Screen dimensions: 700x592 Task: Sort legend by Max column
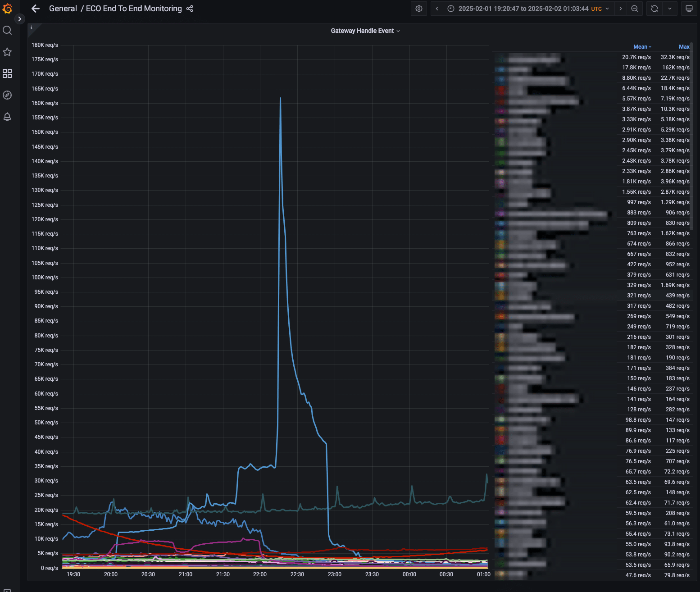tap(684, 47)
